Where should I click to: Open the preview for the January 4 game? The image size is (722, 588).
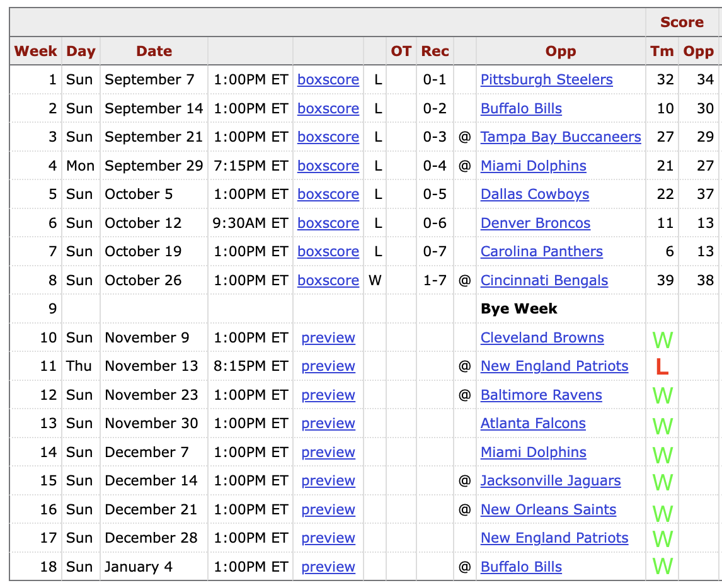point(328,567)
